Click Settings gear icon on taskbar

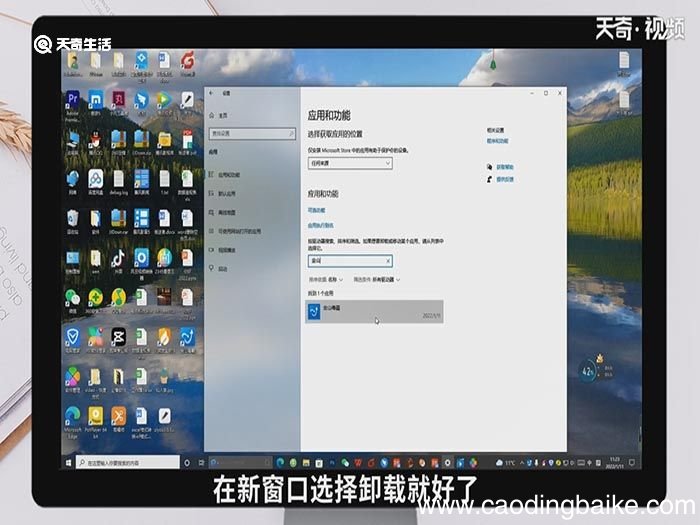447,463
